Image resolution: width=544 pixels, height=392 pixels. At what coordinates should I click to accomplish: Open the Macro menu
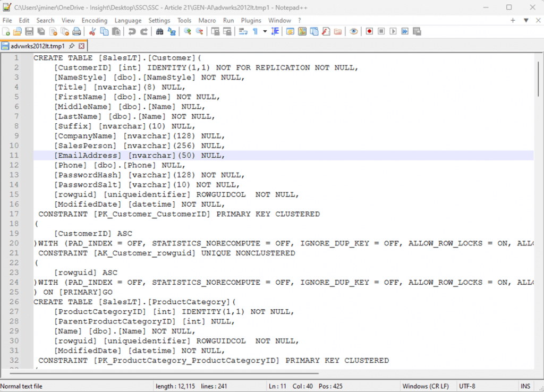(x=207, y=21)
